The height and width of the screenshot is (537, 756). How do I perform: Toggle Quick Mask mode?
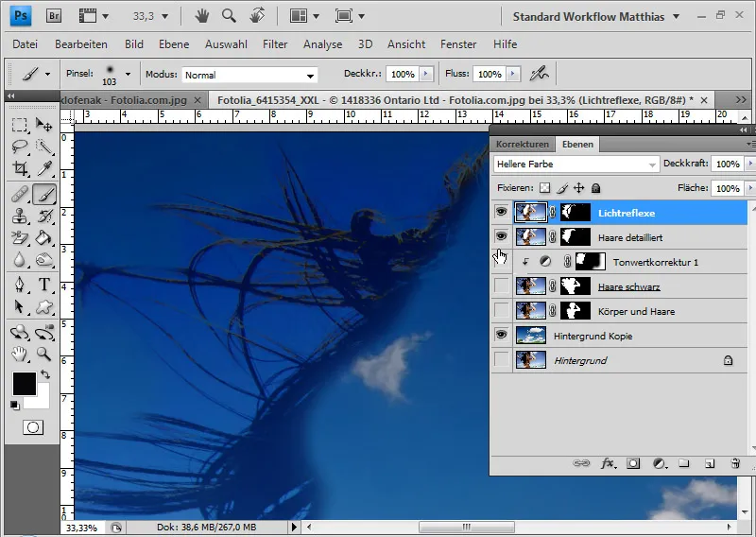[33, 427]
